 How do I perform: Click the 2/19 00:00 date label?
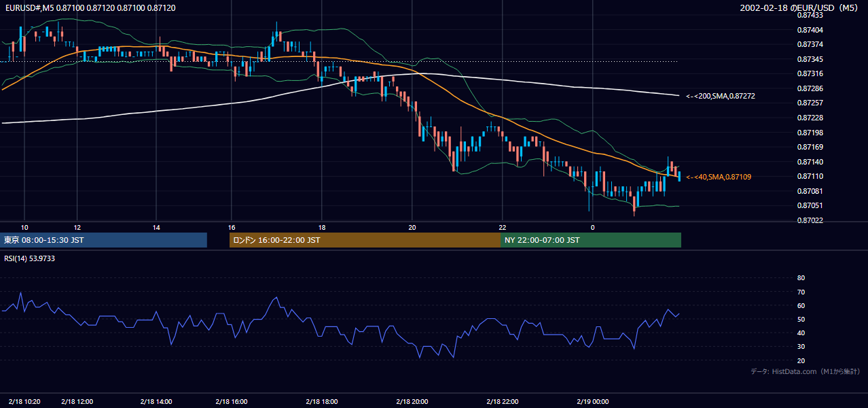click(x=593, y=401)
